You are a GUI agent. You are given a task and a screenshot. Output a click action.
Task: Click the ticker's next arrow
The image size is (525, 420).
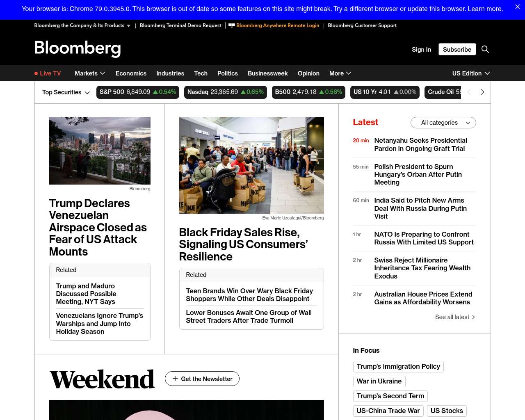tap(482, 92)
